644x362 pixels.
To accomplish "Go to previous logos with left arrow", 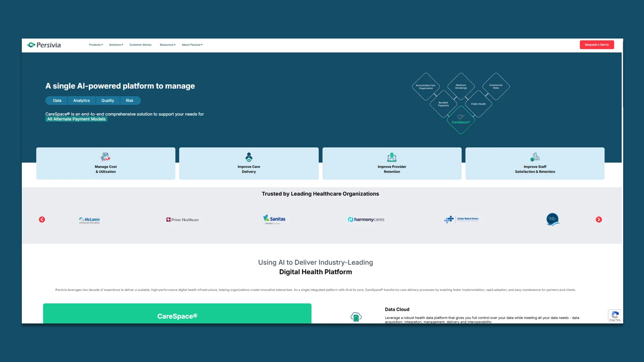I will click(42, 220).
